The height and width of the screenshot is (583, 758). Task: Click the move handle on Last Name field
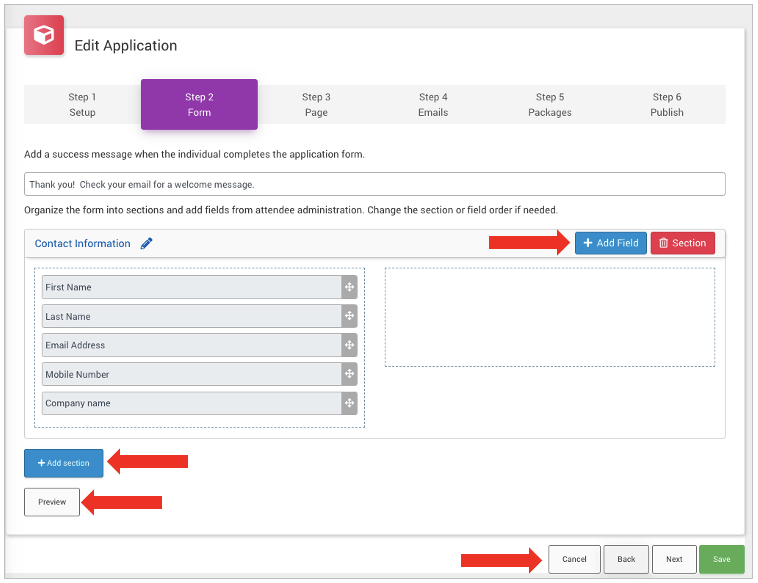pos(349,316)
